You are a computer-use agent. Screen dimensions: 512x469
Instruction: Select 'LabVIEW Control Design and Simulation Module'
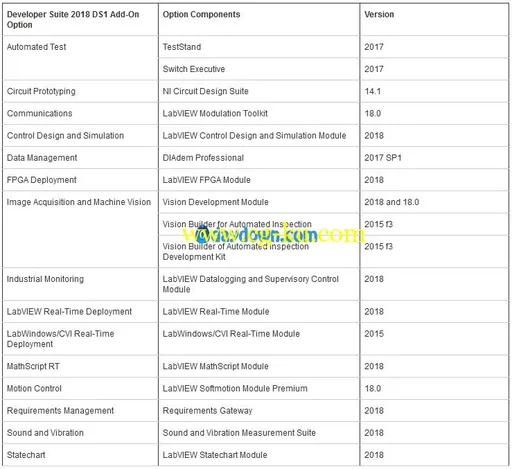[254, 136]
